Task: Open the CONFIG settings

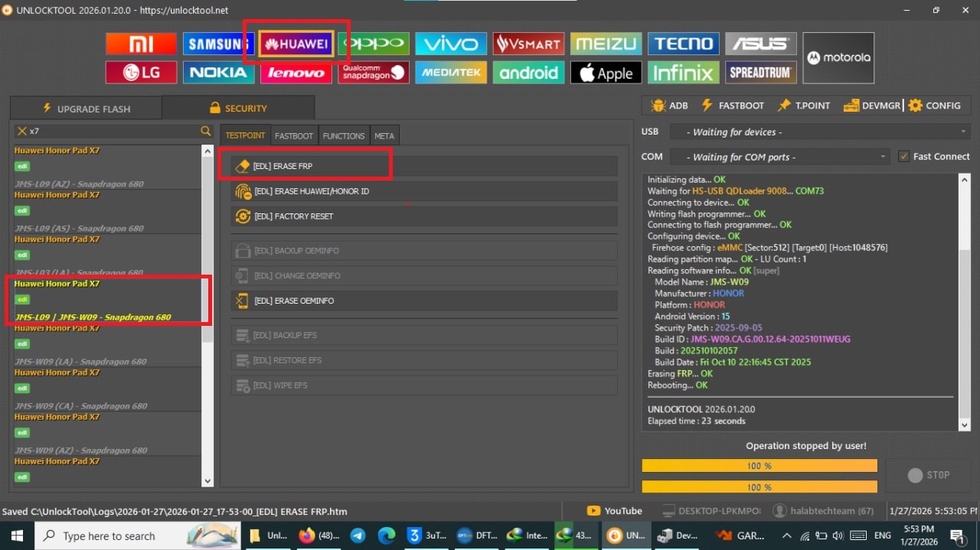Action: (x=934, y=106)
